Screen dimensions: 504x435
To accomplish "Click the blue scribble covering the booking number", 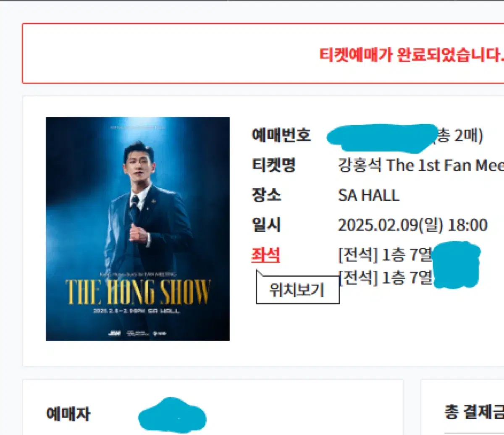I will 382,137.
